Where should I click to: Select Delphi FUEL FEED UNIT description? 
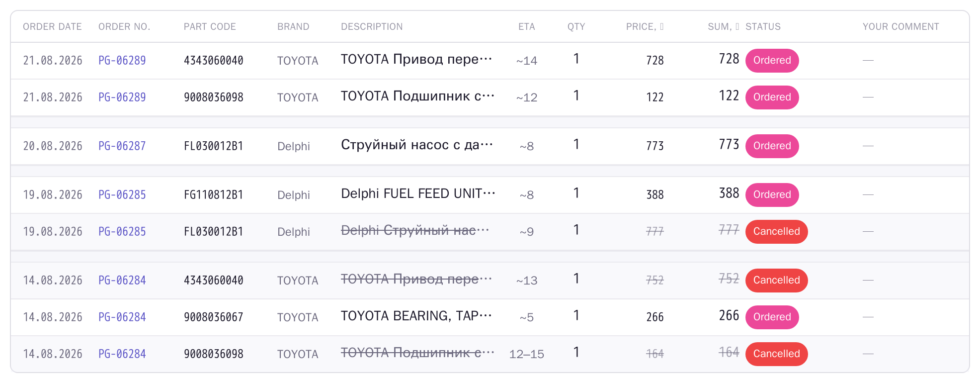click(x=418, y=193)
